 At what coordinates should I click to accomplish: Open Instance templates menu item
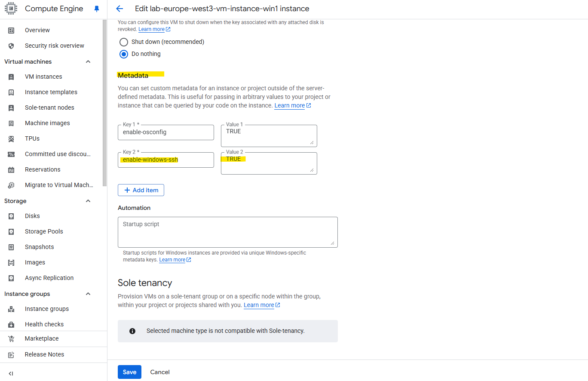51,92
